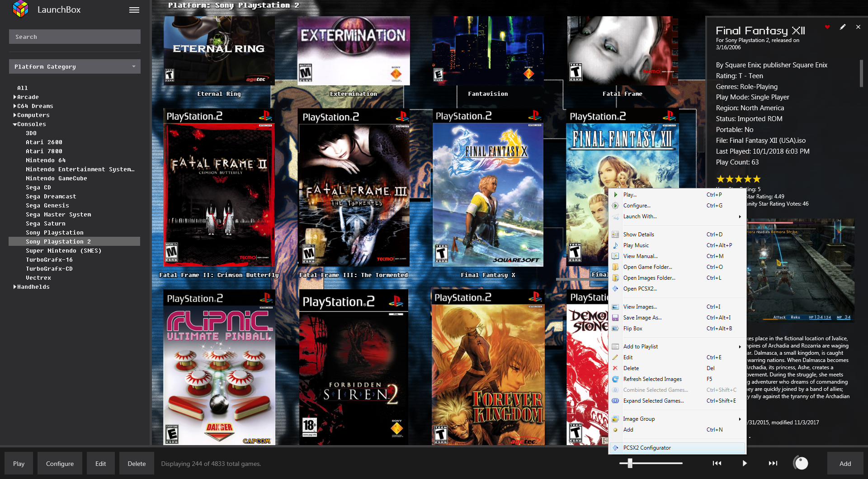
Task: Select Sega Dreamcast platform
Action: click(51, 197)
